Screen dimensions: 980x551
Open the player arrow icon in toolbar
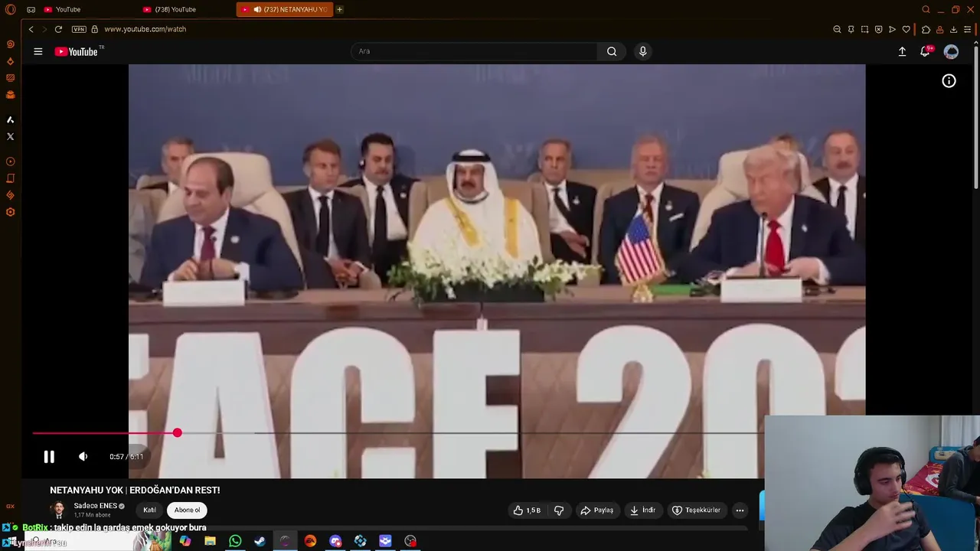(892, 29)
